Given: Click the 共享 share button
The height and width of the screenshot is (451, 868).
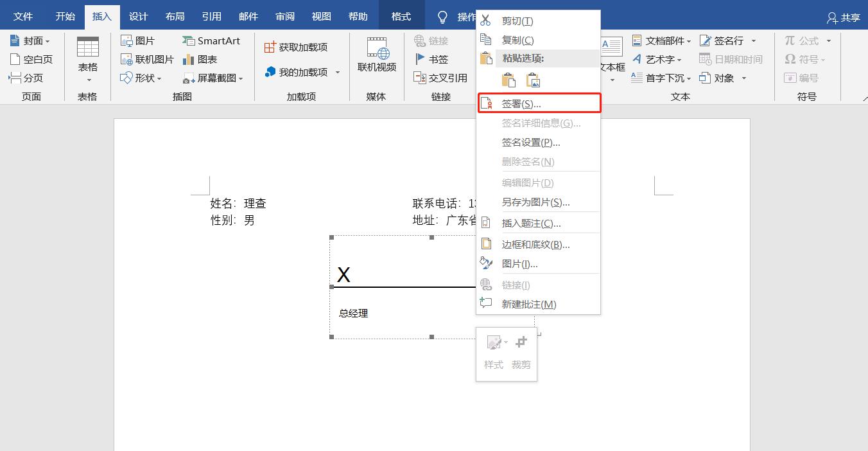Looking at the screenshot, I should 843,17.
